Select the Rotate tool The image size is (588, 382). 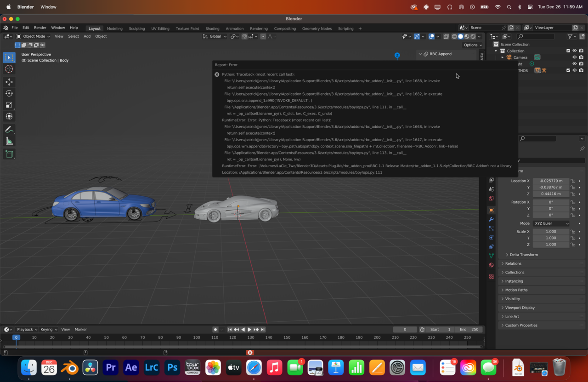(9, 93)
